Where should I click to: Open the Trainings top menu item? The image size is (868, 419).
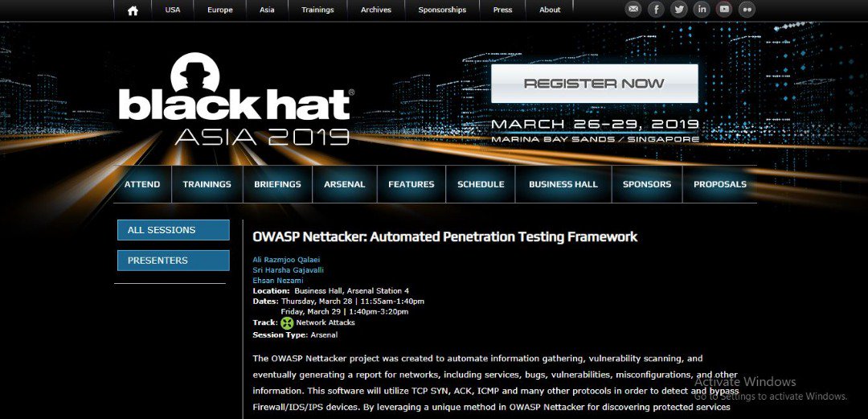coord(317,10)
